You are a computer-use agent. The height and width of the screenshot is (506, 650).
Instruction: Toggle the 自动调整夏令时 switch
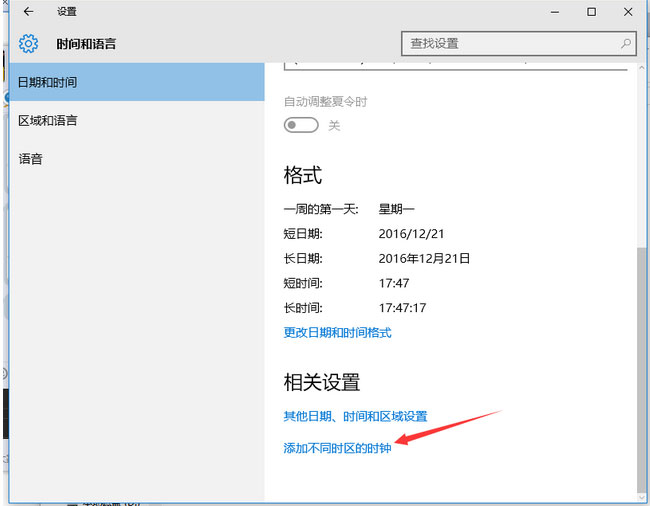click(x=301, y=125)
